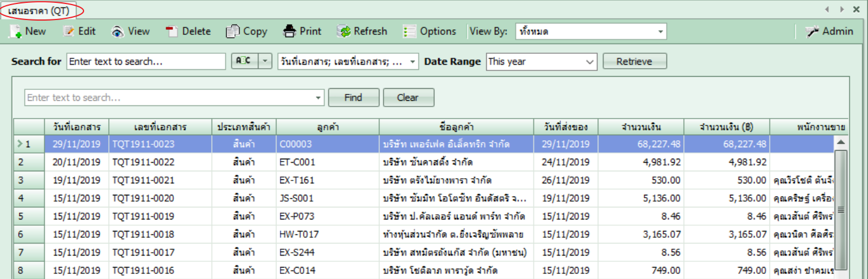Viewport: 868px width, 279px height.
Task: Copy the selected quotation with Copy icon
Action: tap(232, 32)
